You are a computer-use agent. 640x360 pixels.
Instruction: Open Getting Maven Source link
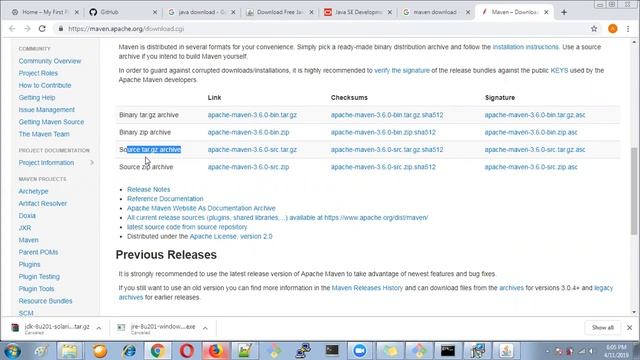click(x=51, y=122)
